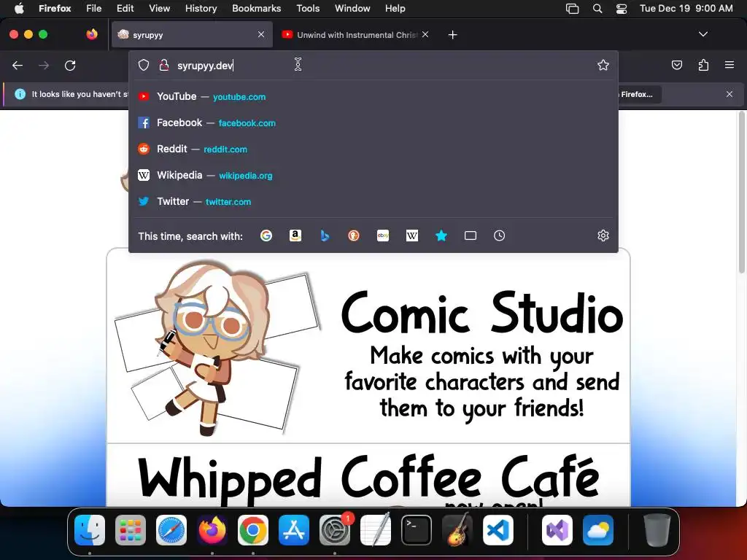This screenshot has height=560, width=747.
Task: Open a new tab with plus button
Action: point(452,35)
